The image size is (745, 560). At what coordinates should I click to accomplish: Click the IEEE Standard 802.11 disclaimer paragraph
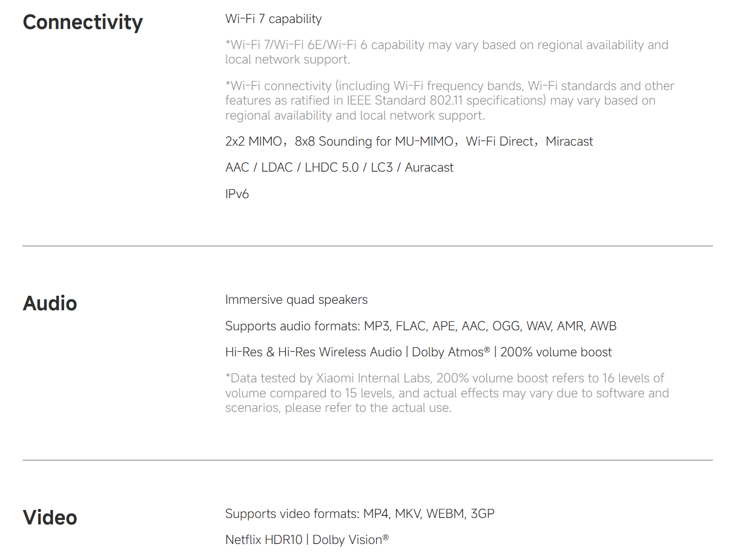point(450,101)
